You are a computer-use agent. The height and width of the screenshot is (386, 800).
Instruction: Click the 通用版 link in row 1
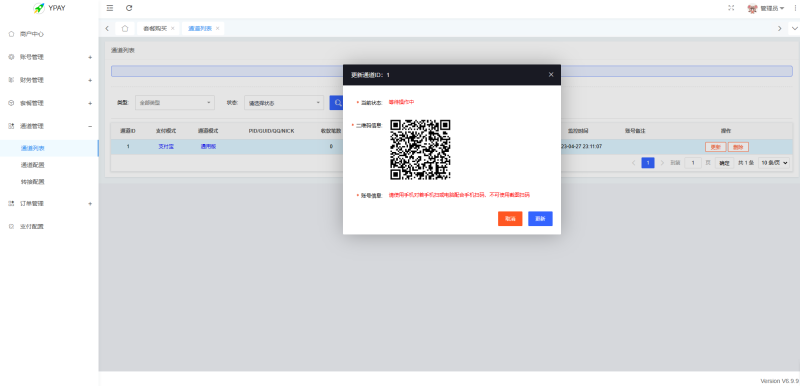coord(208,146)
